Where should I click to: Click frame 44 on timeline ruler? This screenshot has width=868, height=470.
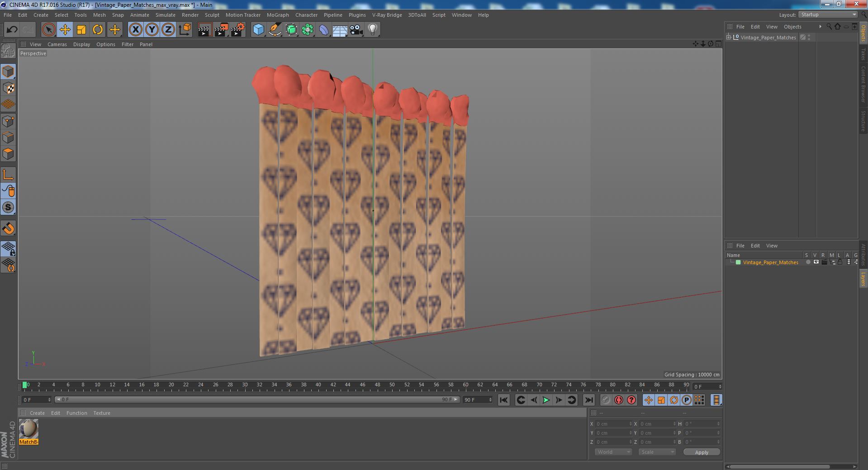(x=347, y=385)
